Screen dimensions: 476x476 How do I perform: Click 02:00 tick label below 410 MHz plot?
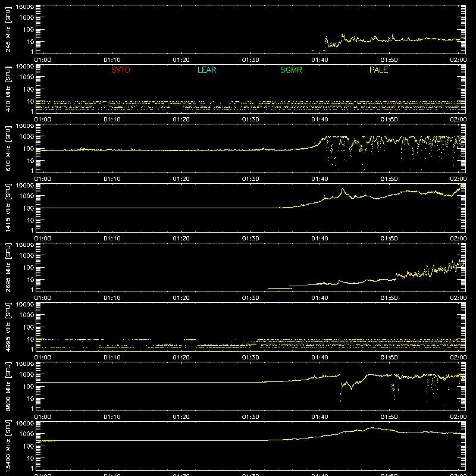(458, 120)
